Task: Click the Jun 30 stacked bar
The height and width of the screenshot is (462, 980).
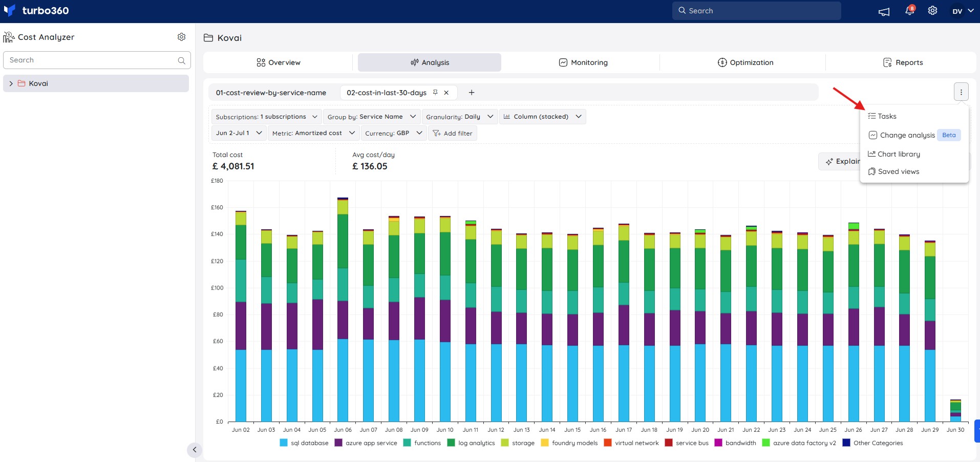Action: pos(955,410)
